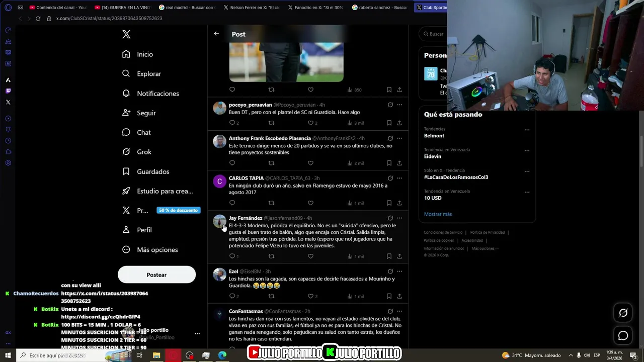Viewport: 644px width, 362px height.
Task: Repost pocoyo_peruavian's comment
Action: 271,123
